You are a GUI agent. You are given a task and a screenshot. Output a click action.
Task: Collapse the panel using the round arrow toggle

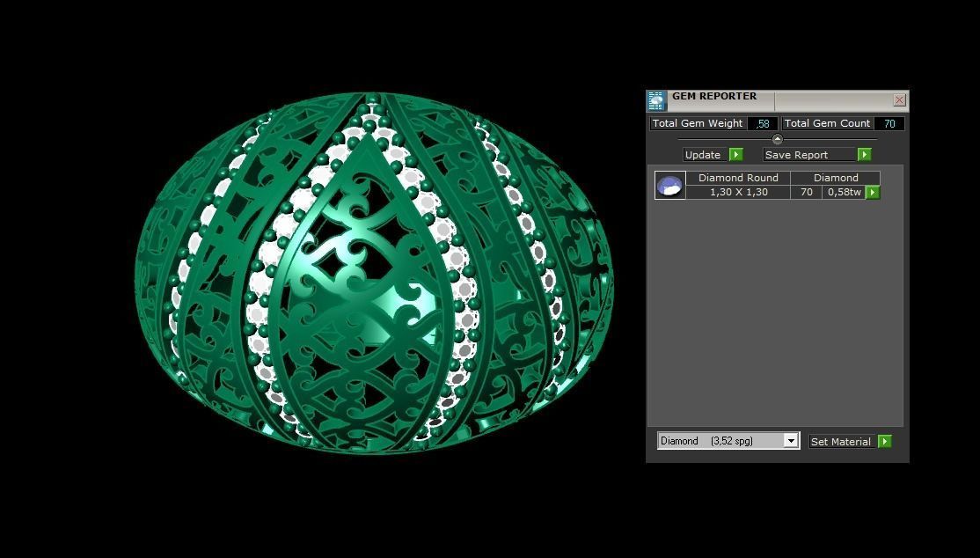(777, 139)
